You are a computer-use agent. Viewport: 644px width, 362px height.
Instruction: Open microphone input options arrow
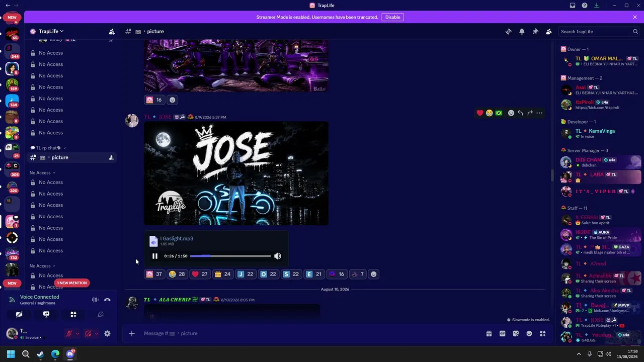point(77,333)
